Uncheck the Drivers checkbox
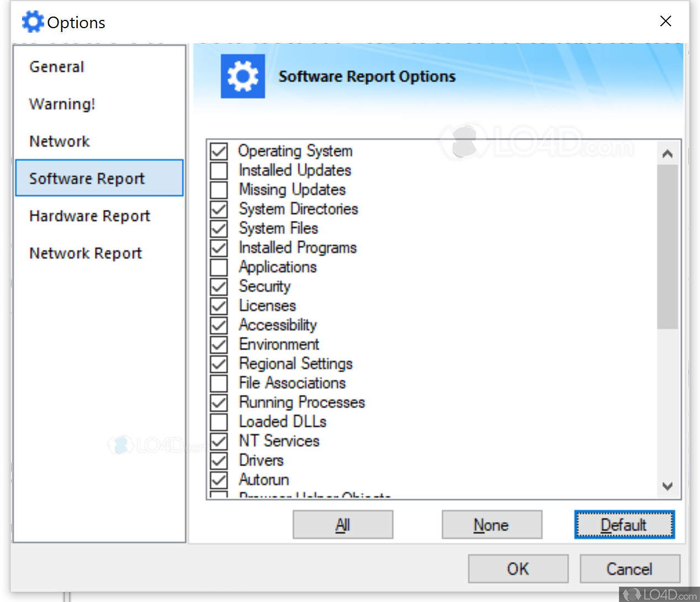The width and height of the screenshot is (700, 602). 219,460
